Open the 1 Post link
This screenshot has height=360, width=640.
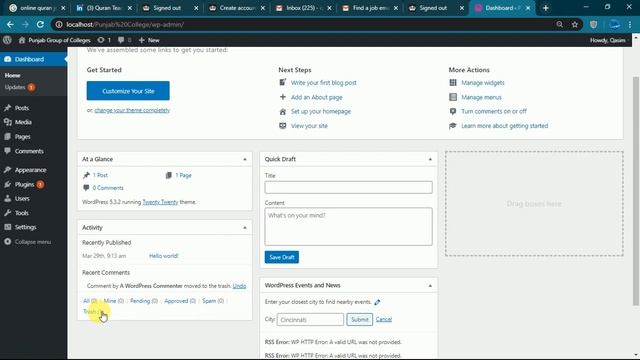[x=100, y=175]
